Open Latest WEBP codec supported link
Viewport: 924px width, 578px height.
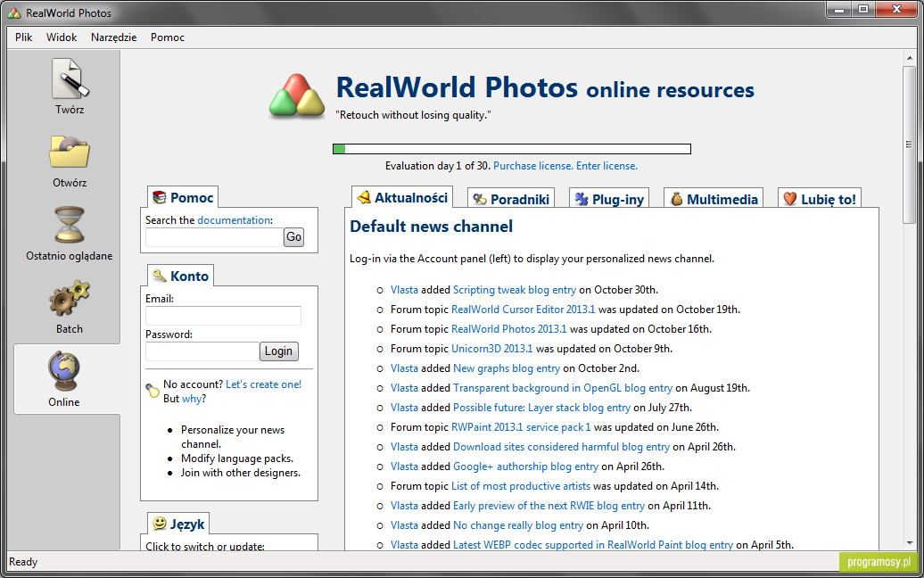pyautogui.click(x=593, y=545)
